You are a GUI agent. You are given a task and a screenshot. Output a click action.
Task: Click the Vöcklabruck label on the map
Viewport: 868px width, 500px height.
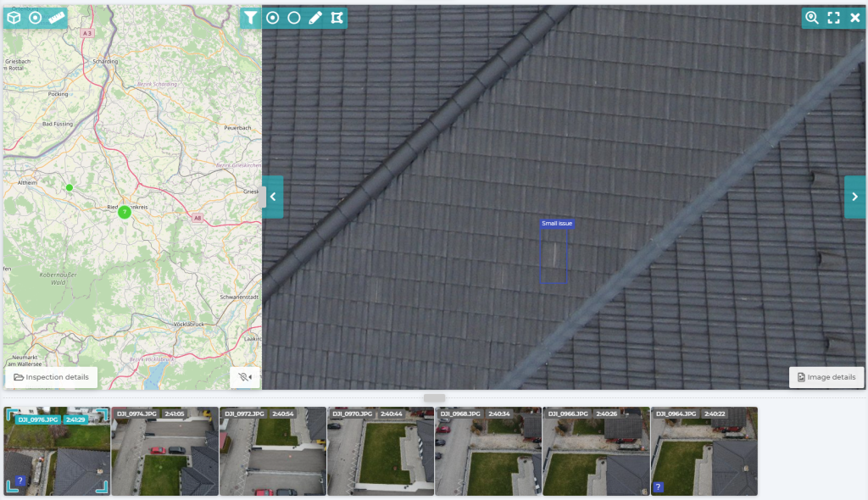(189, 324)
